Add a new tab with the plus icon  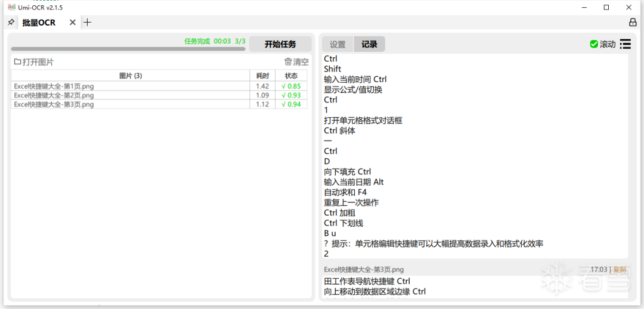click(88, 23)
